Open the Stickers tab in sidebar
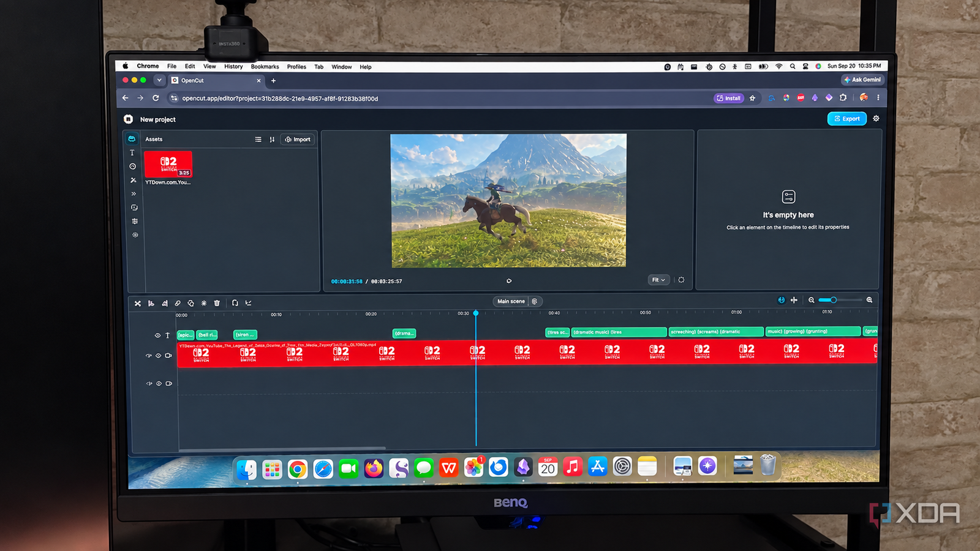Image resolution: width=980 pixels, height=551 pixels. click(133, 167)
